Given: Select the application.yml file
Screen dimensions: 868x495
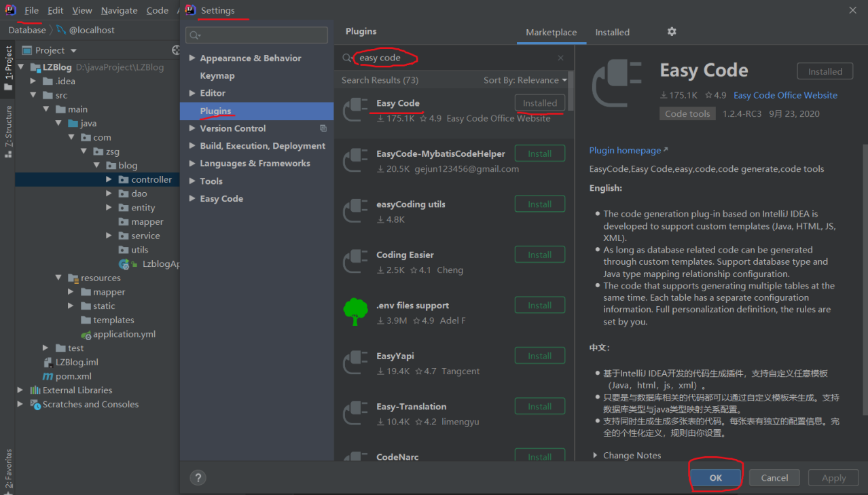Looking at the screenshot, I should (x=118, y=334).
